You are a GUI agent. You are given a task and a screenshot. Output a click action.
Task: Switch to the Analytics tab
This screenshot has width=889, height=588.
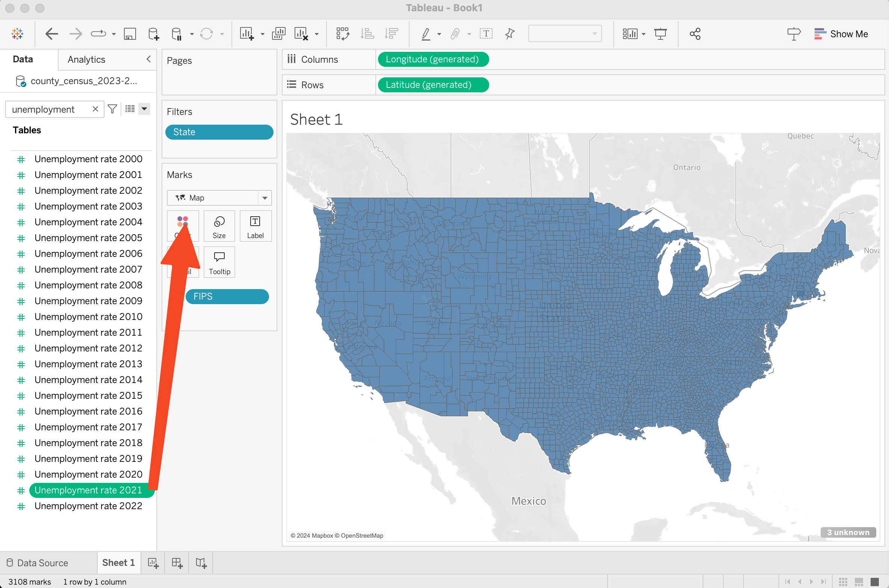tap(86, 59)
